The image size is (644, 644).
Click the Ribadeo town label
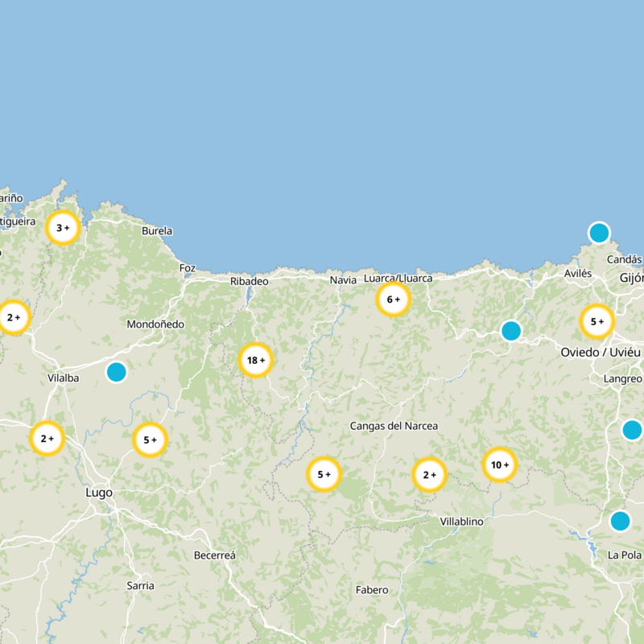click(x=250, y=281)
